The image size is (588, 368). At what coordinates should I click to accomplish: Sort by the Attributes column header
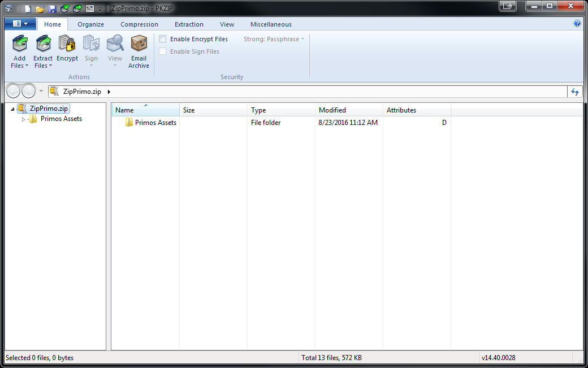[417, 110]
